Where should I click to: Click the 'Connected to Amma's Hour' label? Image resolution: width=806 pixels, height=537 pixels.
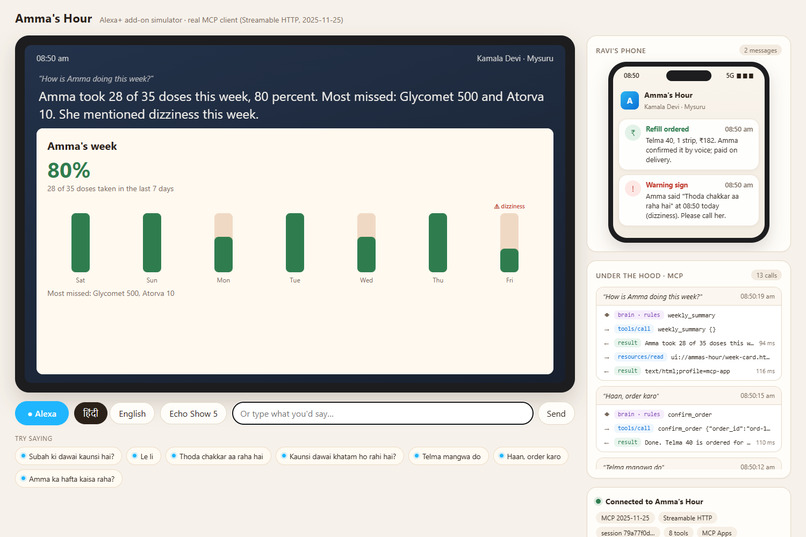[654, 502]
